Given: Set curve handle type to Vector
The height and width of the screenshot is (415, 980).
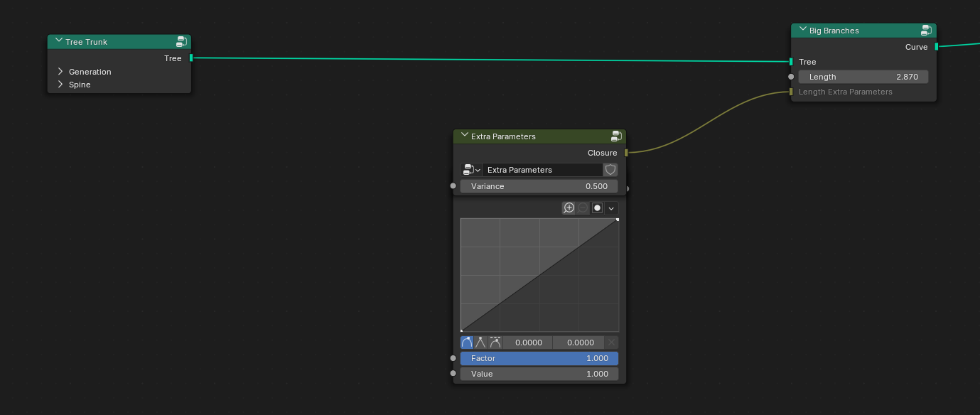Looking at the screenshot, I should coord(481,343).
